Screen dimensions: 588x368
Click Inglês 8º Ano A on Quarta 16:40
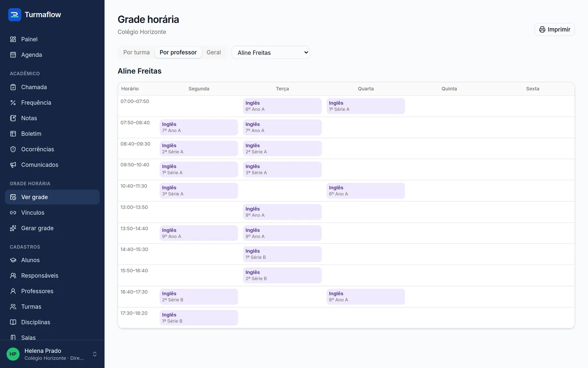tap(366, 297)
